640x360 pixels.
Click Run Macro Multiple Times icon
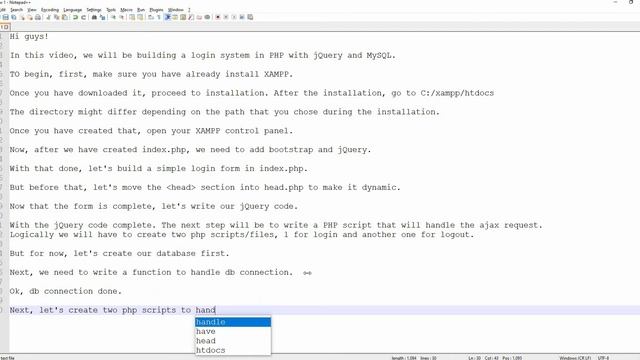(x=242, y=17)
